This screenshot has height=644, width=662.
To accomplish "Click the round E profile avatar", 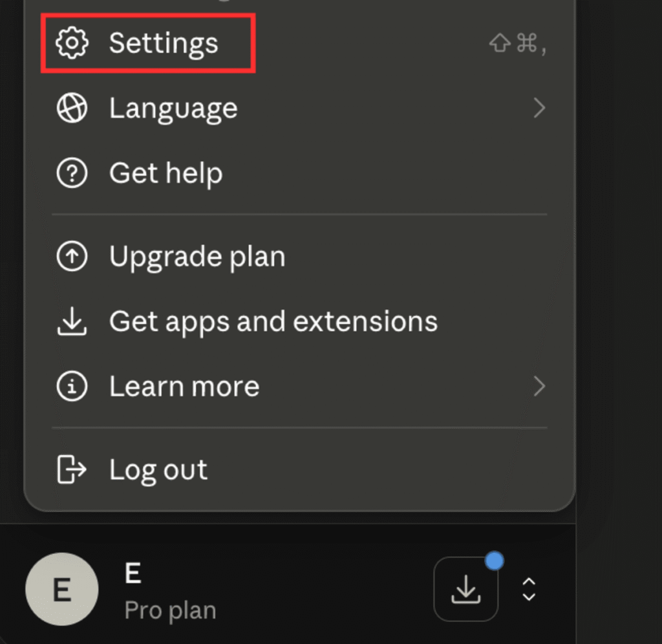I will click(x=62, y=589).
